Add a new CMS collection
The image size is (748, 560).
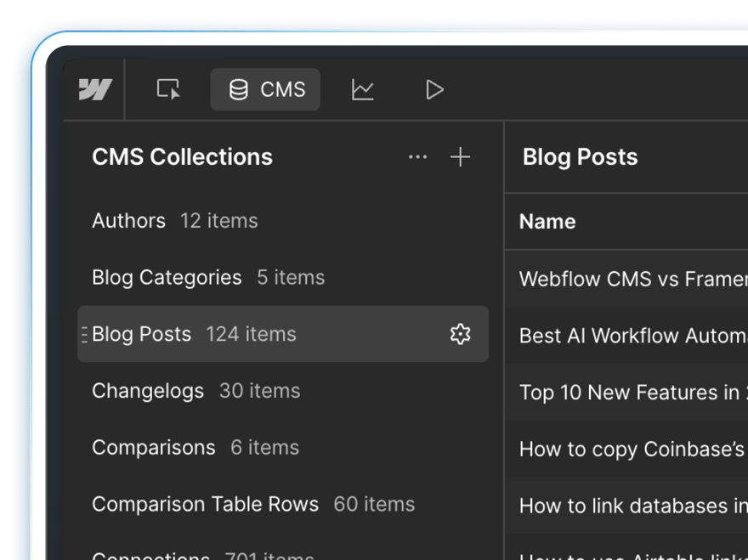[461, 157]
